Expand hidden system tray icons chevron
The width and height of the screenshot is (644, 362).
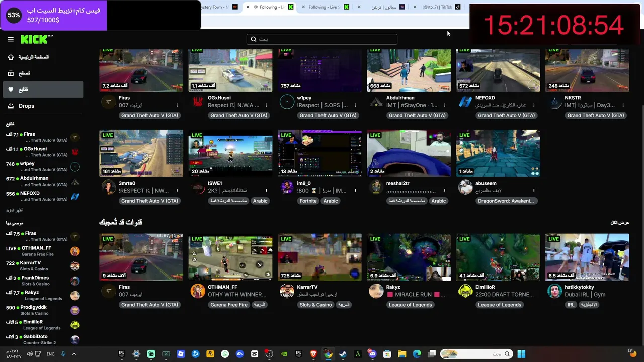click(74, 354)
